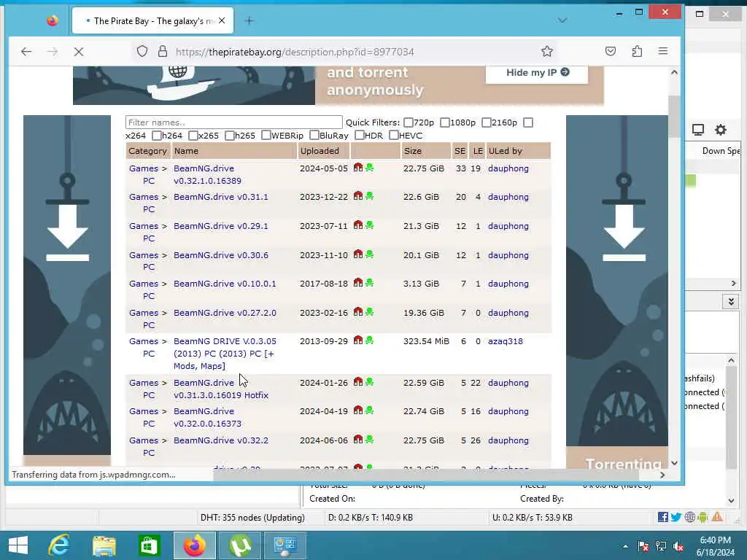Click the padlock site security icon

click(163, 52)
